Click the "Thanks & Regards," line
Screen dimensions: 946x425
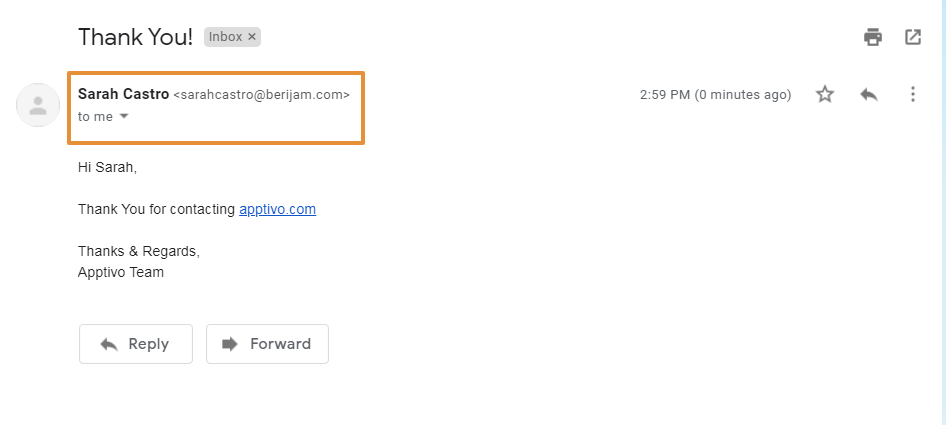pyautogui.click(x=139, y=251)
